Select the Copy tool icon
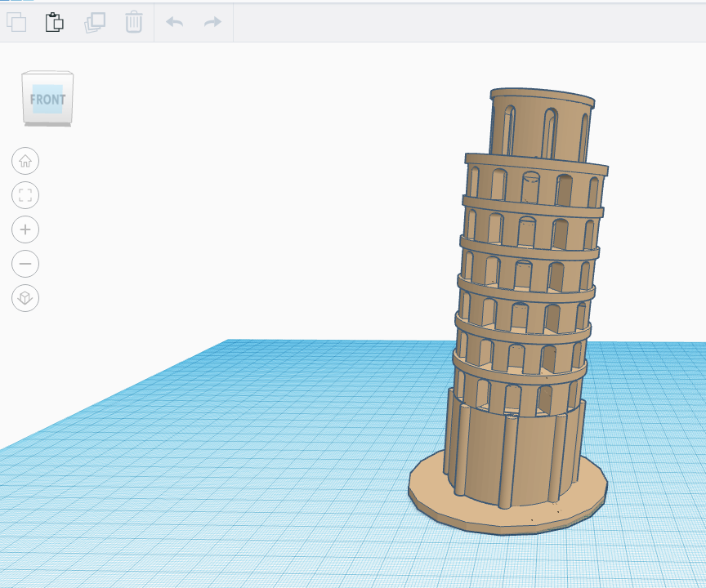The width and height of the screenshot is (706, 588). click(17, 22)
